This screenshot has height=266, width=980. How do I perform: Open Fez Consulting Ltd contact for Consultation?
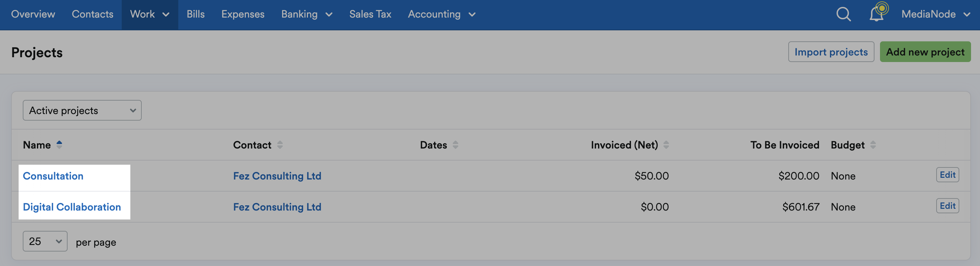(277, 176)
